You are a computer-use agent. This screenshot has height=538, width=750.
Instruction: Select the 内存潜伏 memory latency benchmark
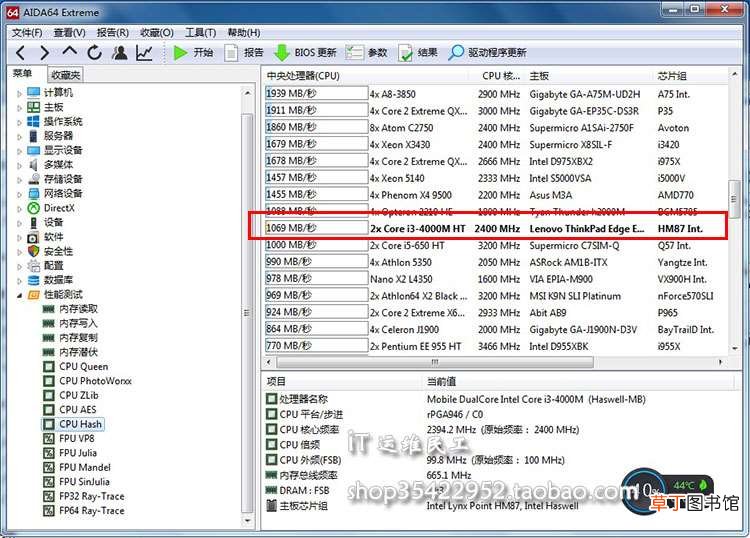tap(70, 352)
